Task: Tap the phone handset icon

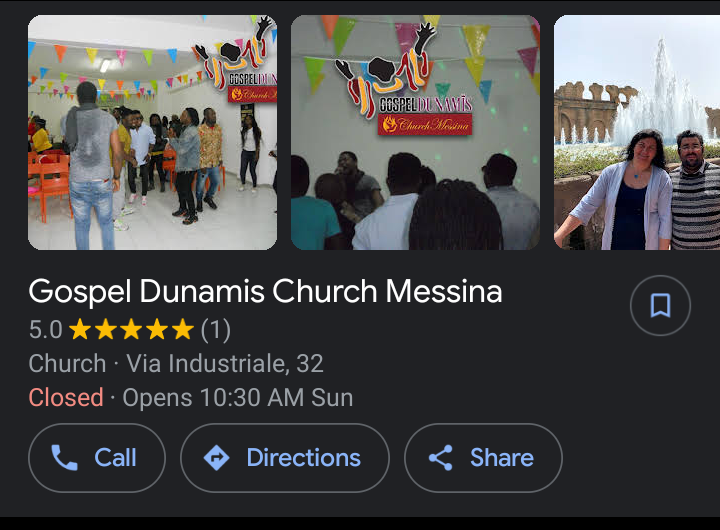Action: (65, 458)
